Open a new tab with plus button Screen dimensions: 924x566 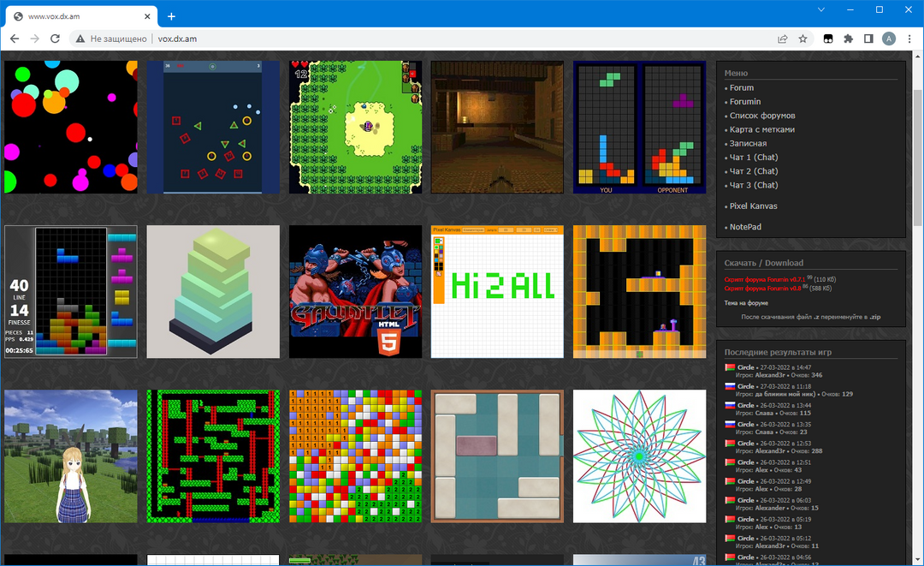click(x=171, y=16)
